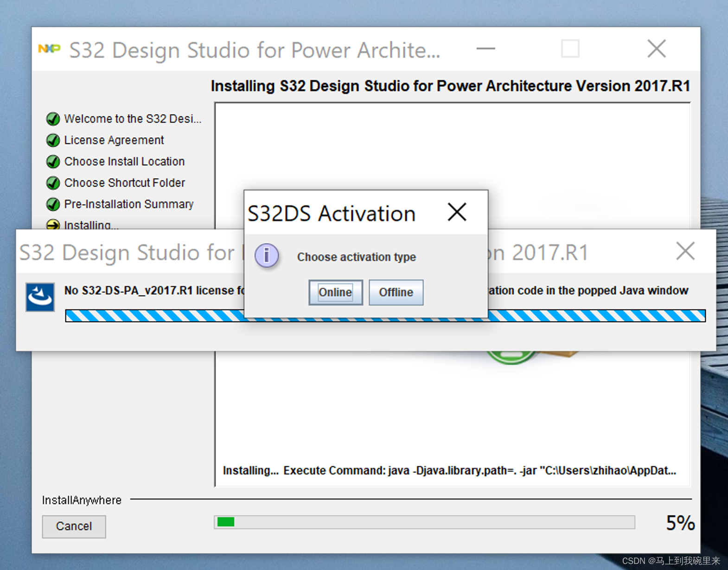Click 'Installing S32 Design Studio' heading
Image resolution: width=728 pixels, height=570 pixels.
pyautogui.click(x=450, y=86)
